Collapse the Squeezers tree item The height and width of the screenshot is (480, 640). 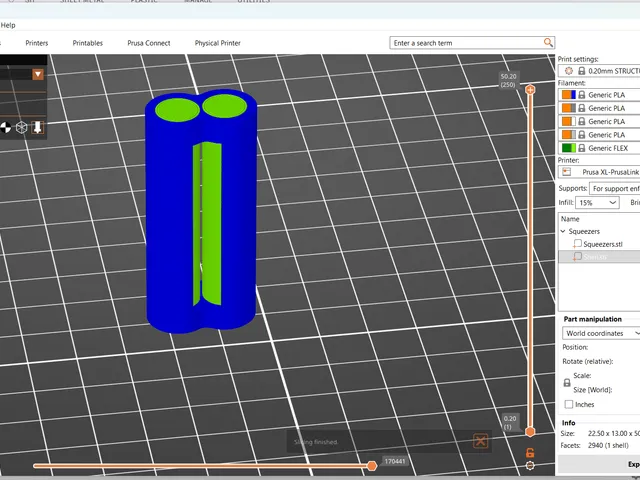pos(563,231)
